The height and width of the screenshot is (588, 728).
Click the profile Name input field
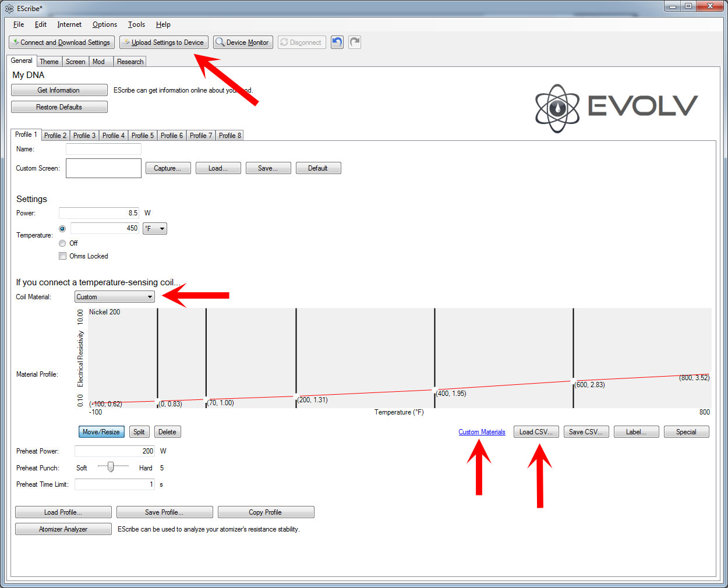(x=104, y=150)
